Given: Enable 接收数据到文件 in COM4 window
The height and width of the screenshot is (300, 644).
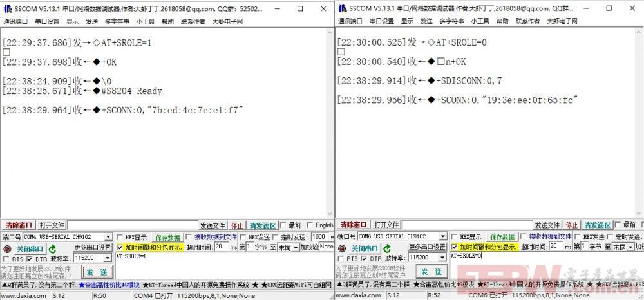Looking at the screenshot, I should point(189,237).
